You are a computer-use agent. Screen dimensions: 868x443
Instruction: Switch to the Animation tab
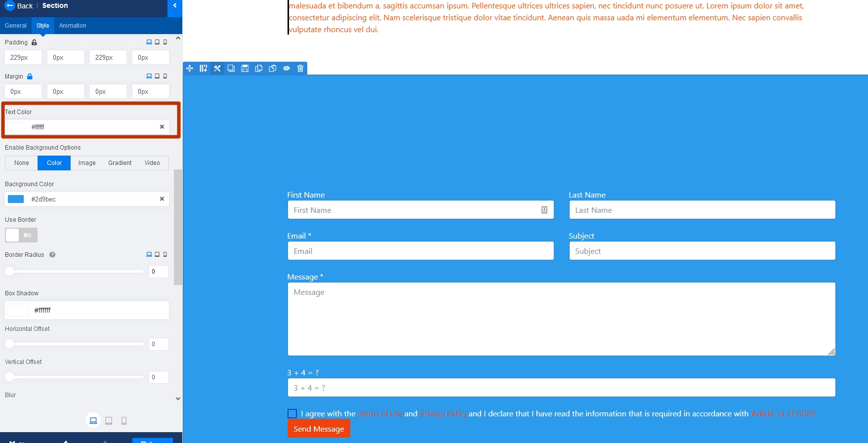[73, 26]
